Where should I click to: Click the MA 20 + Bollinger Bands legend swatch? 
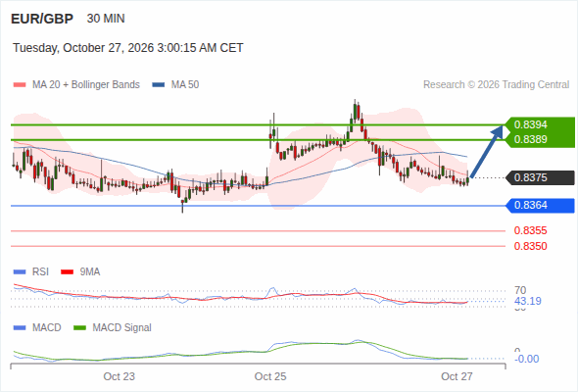click(x=20, y=85)
